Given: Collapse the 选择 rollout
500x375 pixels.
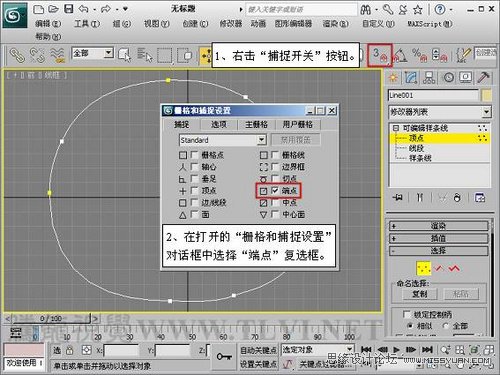Looking at the screenshot, I should [439, 251].
